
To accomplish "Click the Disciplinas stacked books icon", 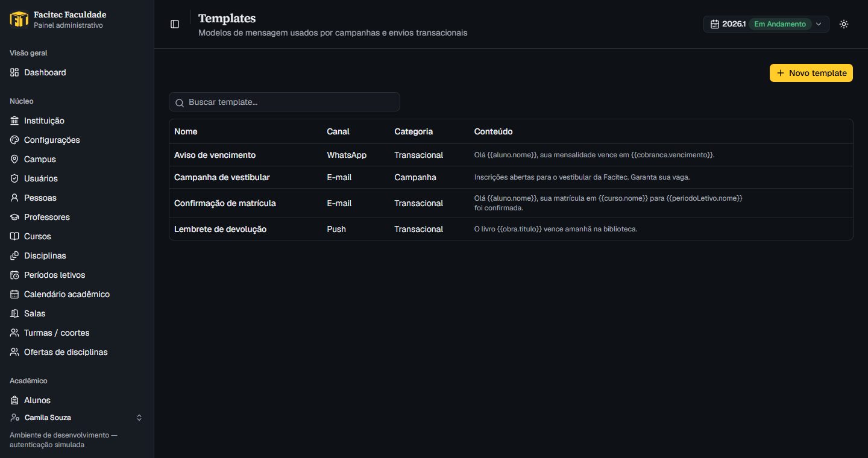I will (x=14, y=256).
